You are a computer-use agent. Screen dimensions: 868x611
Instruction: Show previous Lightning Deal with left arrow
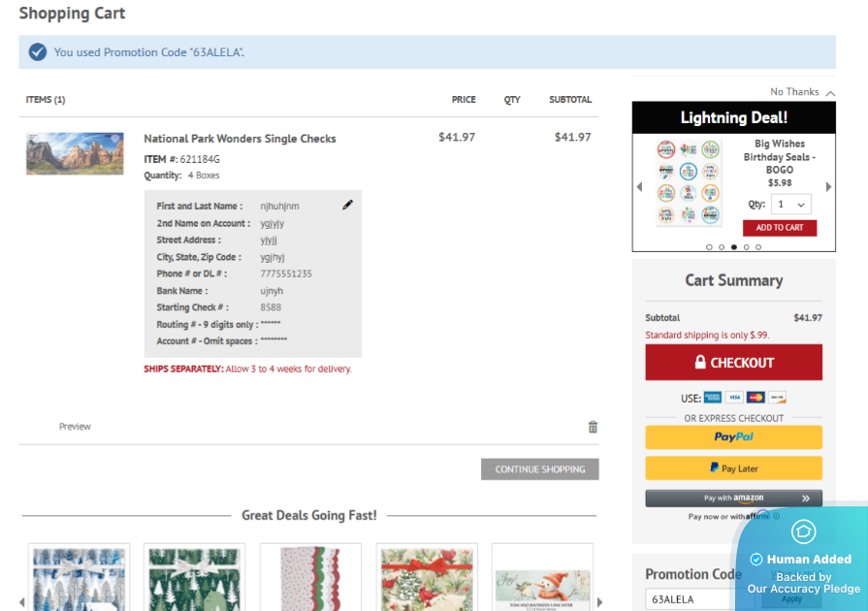(639, 187)
